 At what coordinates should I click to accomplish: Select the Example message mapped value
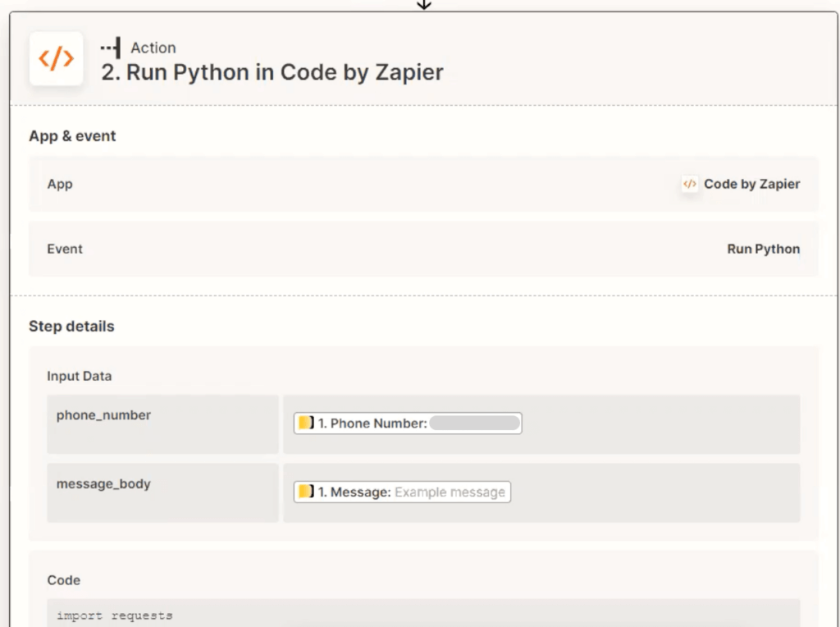tap(450, 492)
